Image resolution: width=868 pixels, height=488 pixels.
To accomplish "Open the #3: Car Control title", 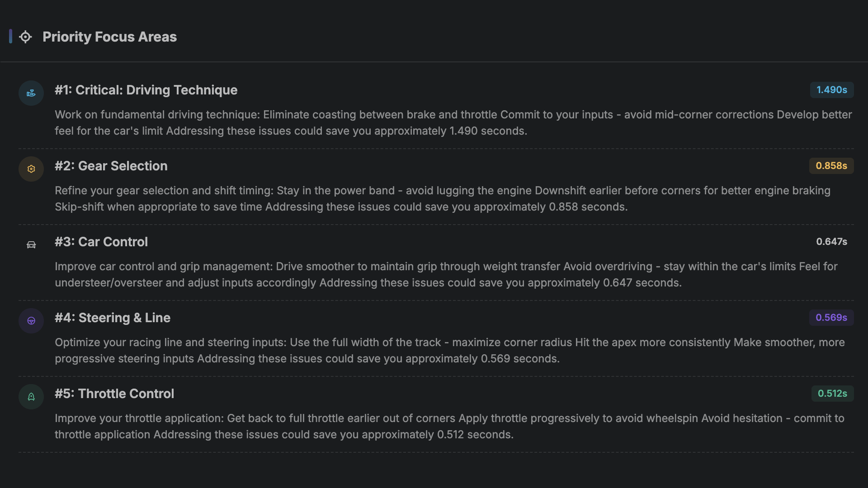I will (x=101, y=242).
